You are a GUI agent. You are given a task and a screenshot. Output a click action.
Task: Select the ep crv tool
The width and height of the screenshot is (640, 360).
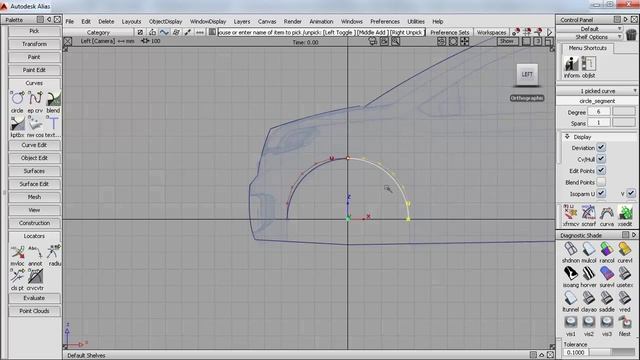pos(35,98)
